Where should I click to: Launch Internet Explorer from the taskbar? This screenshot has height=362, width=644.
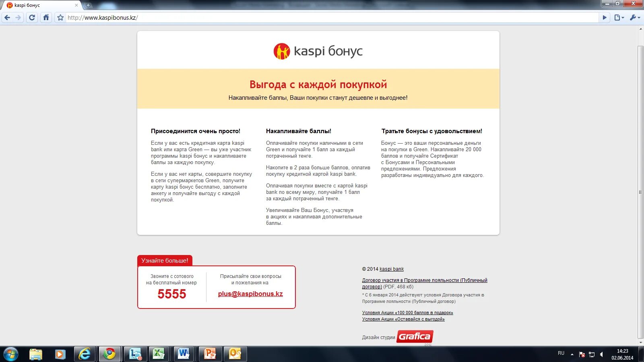(85, 354)
